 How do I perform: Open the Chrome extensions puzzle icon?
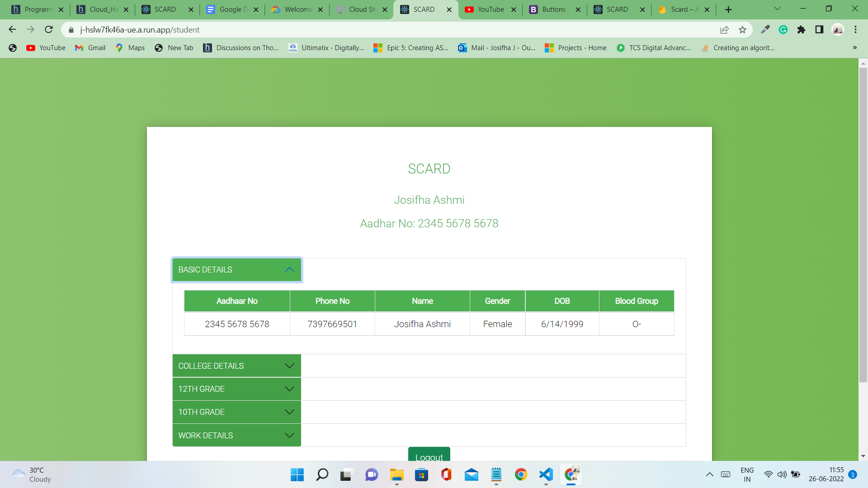801,30
